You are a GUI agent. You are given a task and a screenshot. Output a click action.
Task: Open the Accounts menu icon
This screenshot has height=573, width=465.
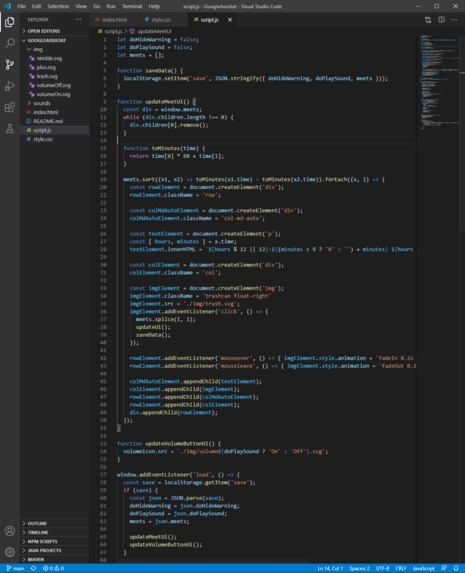pyautogui.click(x=10, y=531)
